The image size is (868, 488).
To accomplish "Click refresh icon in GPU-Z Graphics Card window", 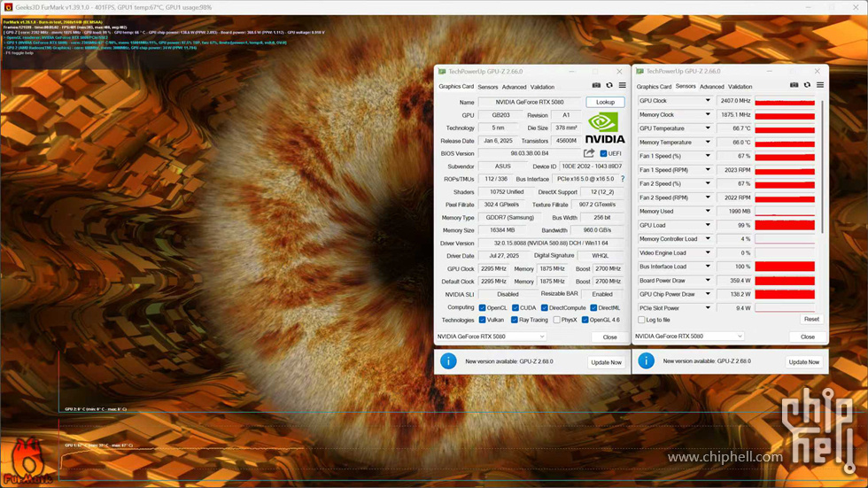I will point(609,86).
